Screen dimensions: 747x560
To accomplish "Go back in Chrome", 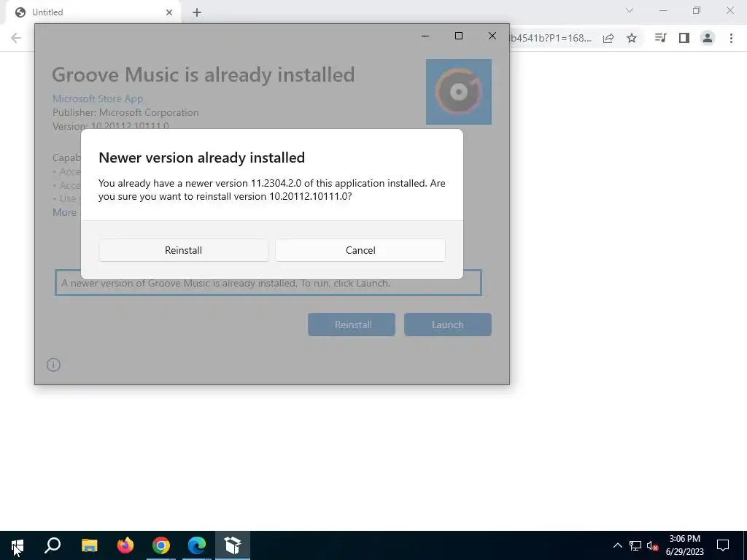I will click(x=16, y=38).
